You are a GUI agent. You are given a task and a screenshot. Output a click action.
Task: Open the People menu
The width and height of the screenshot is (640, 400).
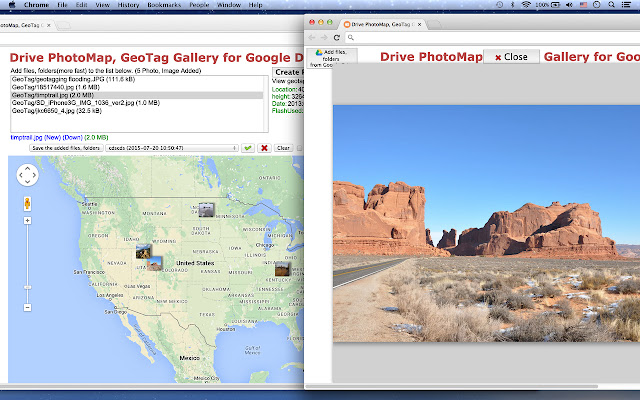[x=199, y=5]
